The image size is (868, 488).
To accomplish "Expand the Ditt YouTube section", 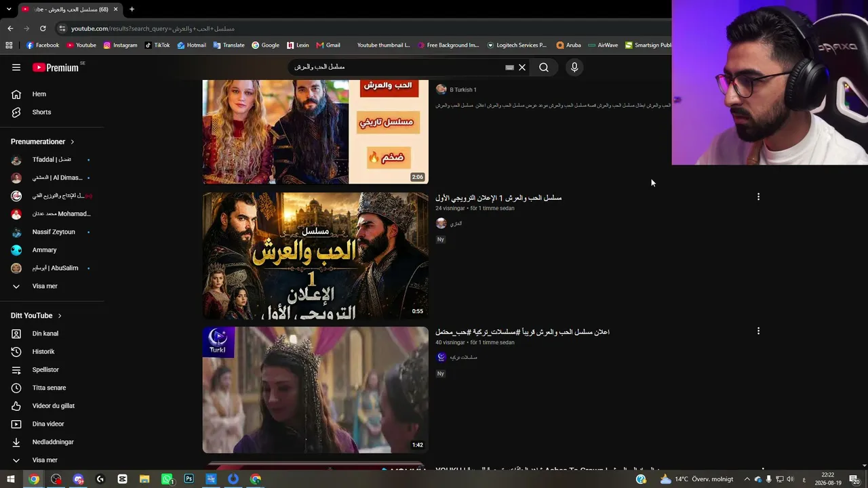I will click(x=37, y=316).
